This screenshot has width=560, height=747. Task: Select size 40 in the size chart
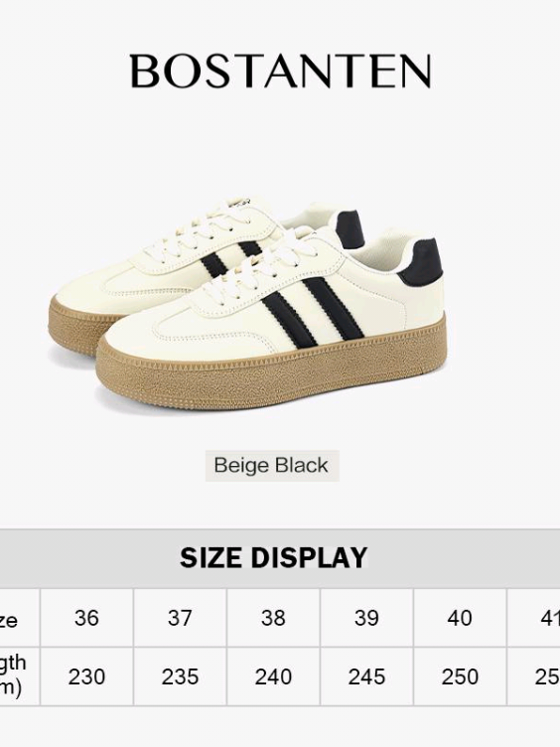460,618
